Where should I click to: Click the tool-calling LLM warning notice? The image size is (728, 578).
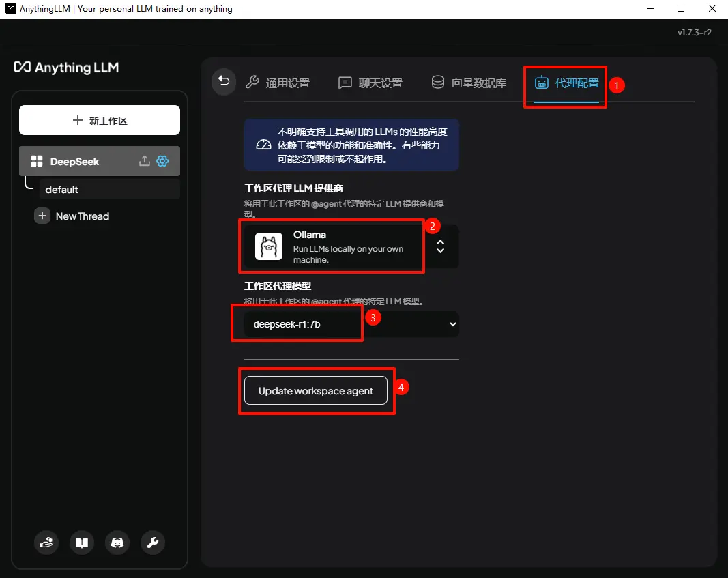click(351, 145)
